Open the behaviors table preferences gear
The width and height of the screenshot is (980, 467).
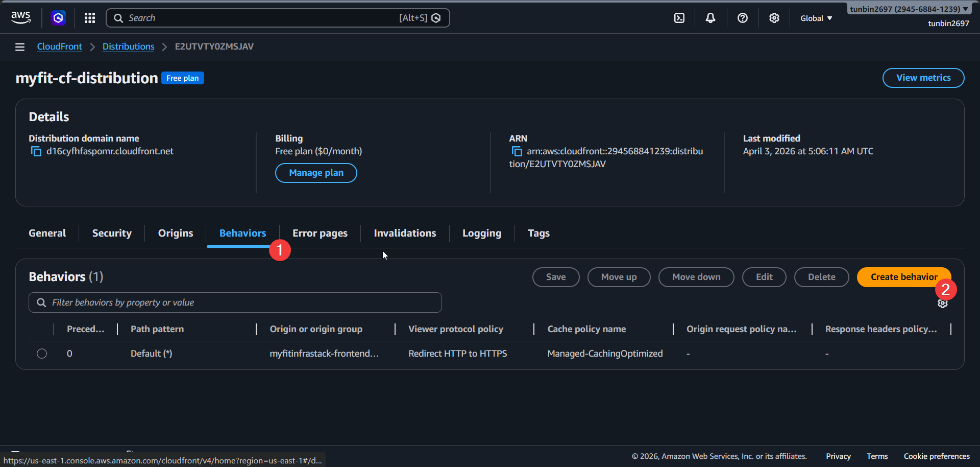[942, 303]
